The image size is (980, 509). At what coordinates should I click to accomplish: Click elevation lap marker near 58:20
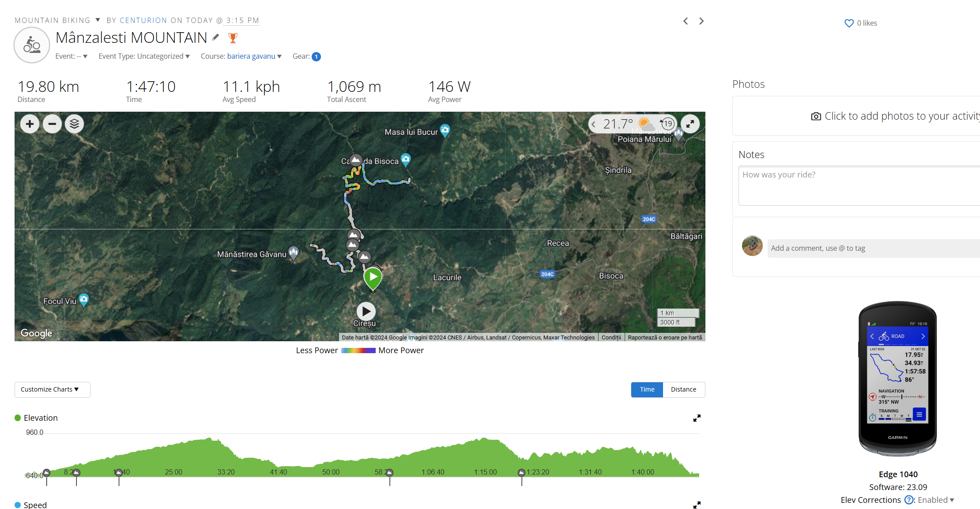point(390,473)
